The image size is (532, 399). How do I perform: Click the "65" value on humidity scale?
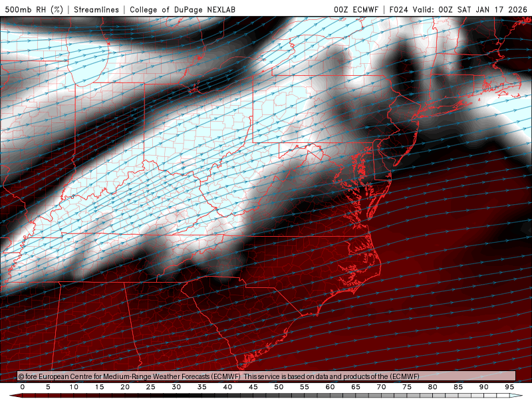click(x=356, y=387)
